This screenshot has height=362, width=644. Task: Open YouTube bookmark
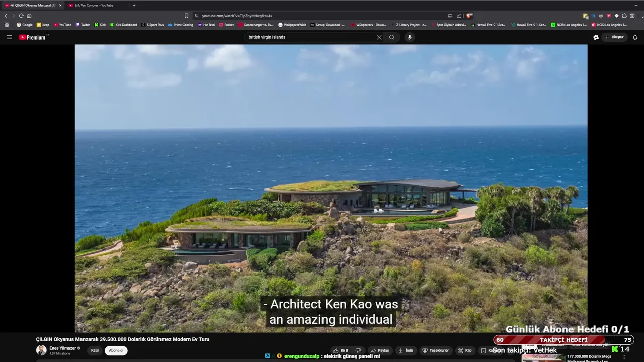click(x=62, y=25)
